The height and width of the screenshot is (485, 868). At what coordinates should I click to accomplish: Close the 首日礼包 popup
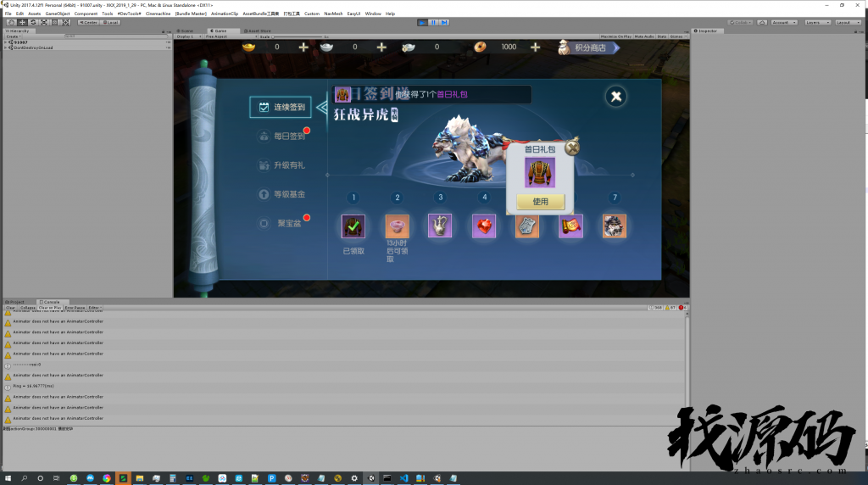pos(572,148)
